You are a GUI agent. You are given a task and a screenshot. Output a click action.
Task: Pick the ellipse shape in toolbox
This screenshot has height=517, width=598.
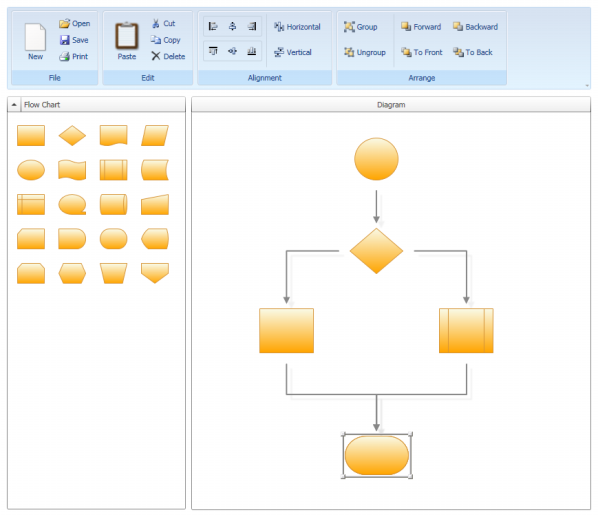31,170
